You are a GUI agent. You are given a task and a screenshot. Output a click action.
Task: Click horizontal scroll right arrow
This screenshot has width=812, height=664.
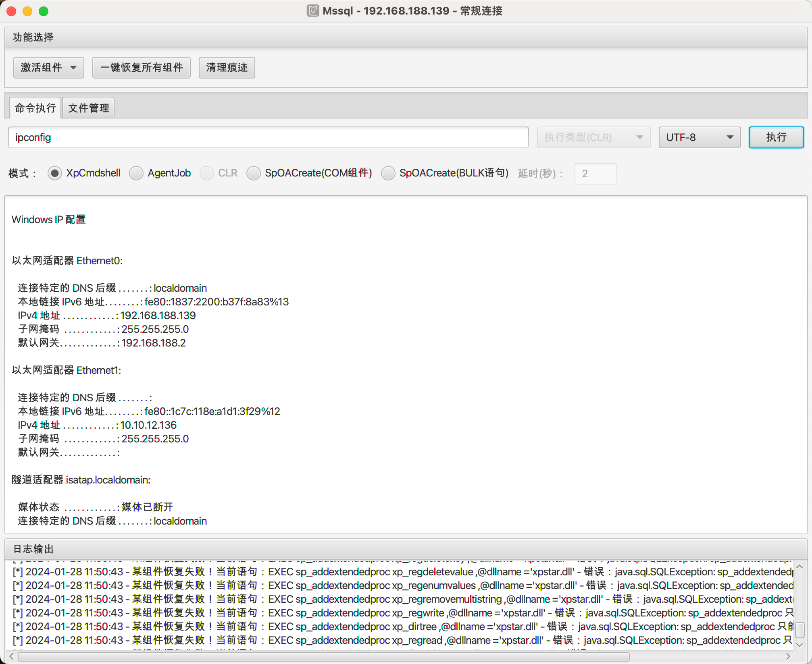coord(788,656)
